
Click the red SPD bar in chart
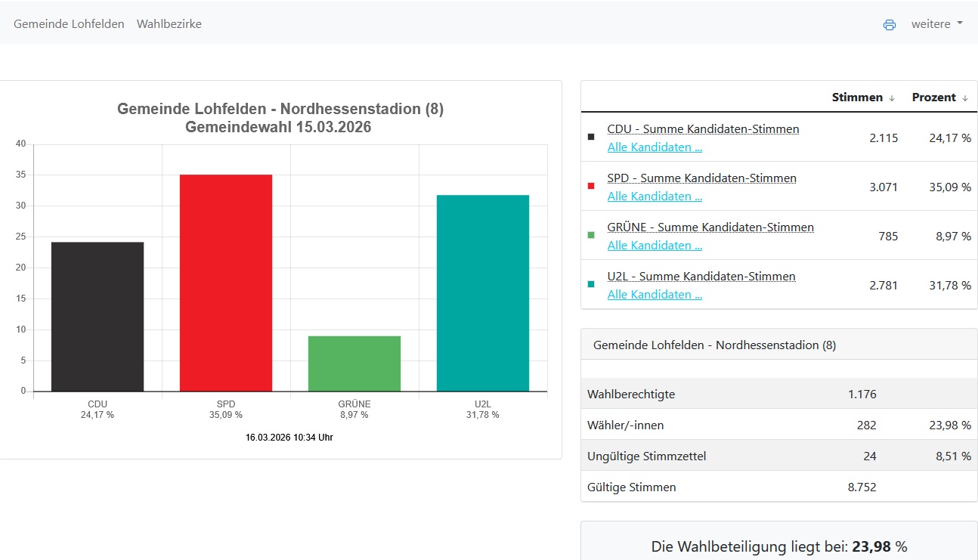(225, 283)
